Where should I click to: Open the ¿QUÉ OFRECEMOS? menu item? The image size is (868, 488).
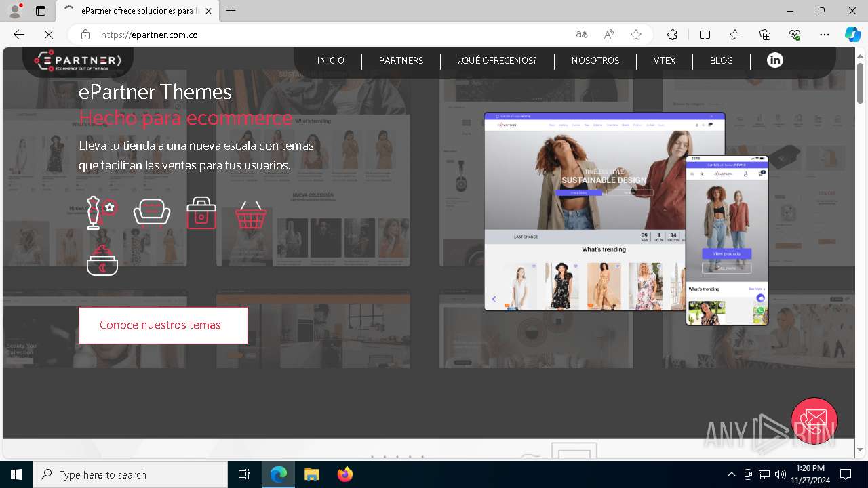(x=497, y=60)
